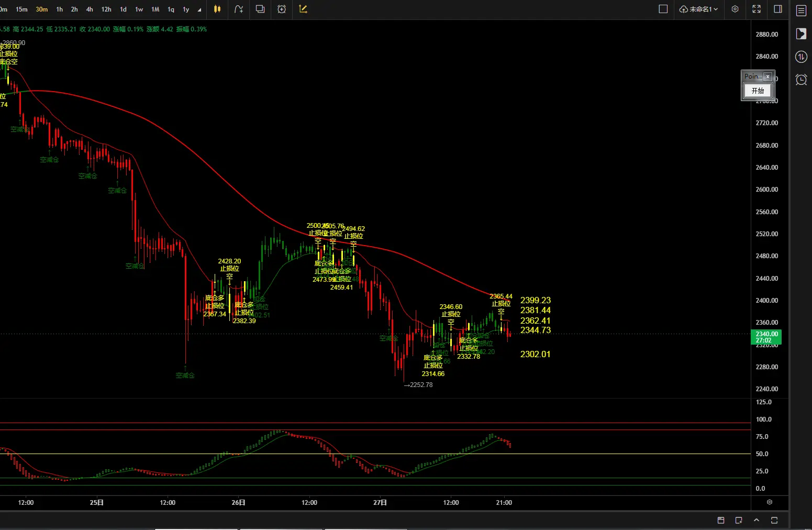Click the 2382.39 price label
Viewport: 812px width, 530px height.
tap(244, 321)
